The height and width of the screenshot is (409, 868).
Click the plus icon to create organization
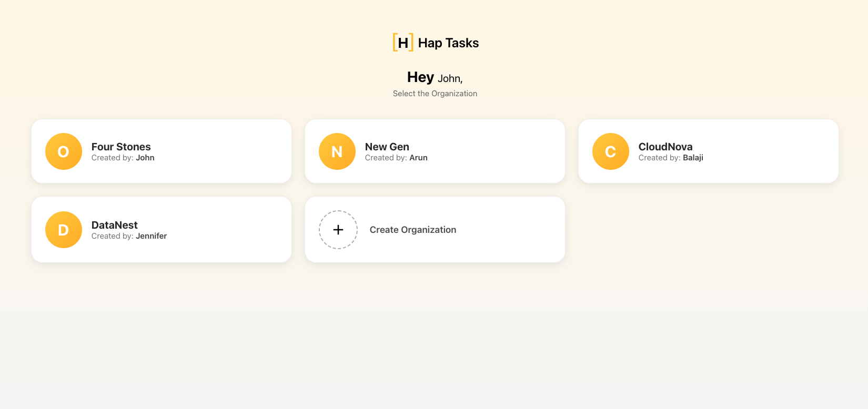(338, 230)
